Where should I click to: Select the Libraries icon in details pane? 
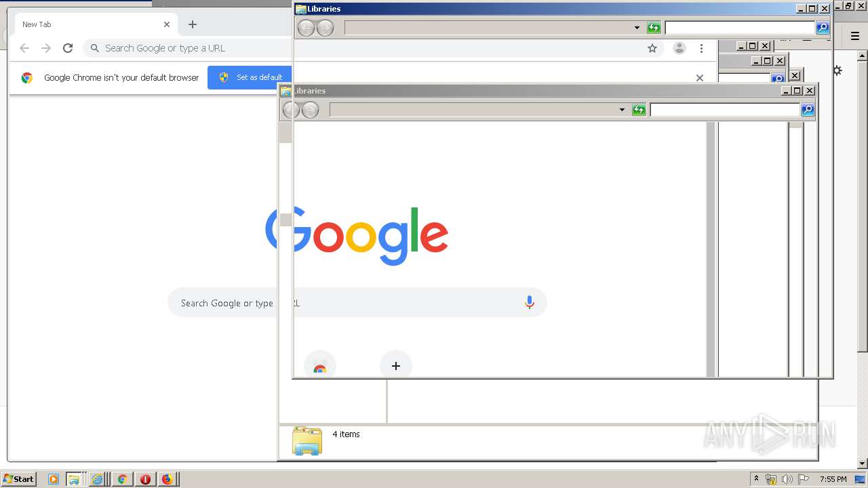pyautogui.click(x=307, y=441)
